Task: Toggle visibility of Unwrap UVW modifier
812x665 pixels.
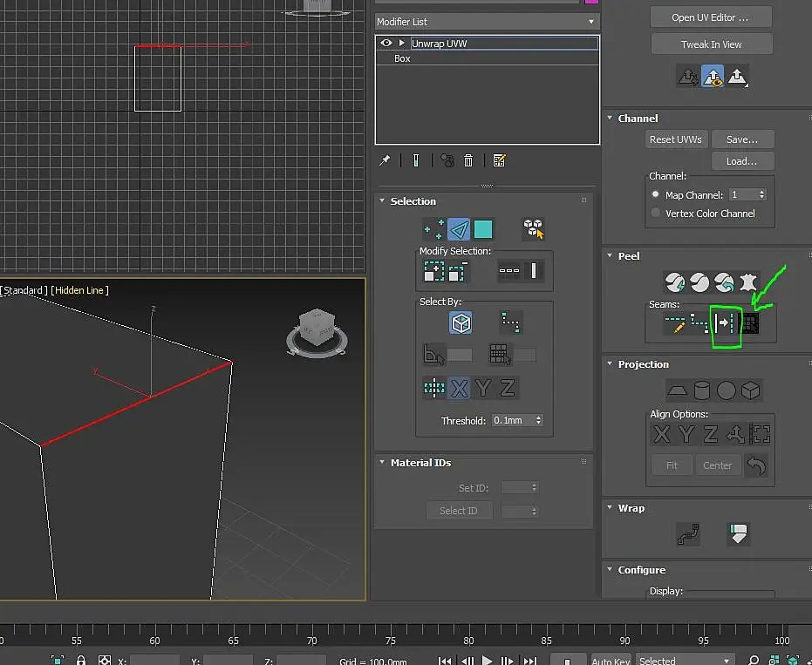Action: tap(386, 44)
